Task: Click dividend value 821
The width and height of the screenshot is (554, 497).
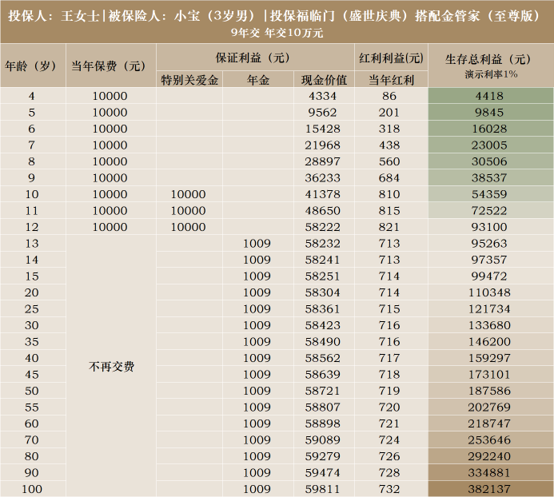Action: click(x=389, y=227)
